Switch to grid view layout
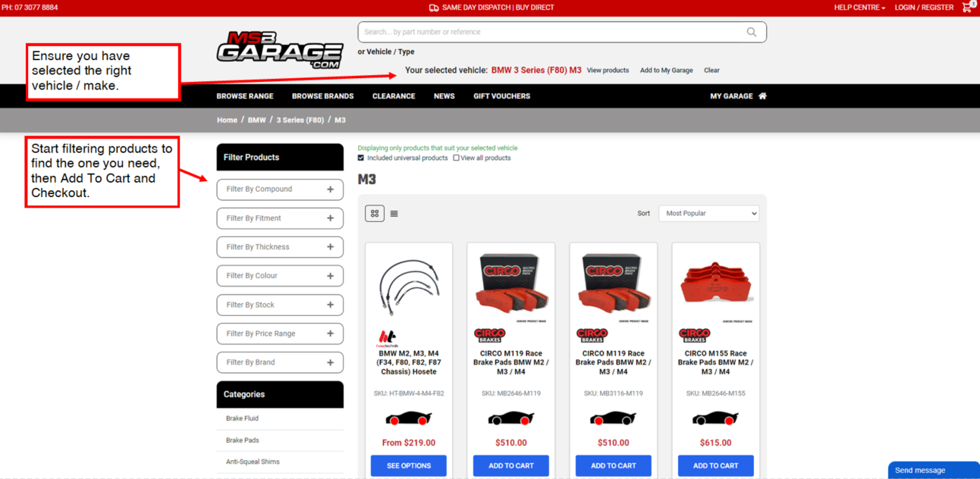 pos(375,214)
